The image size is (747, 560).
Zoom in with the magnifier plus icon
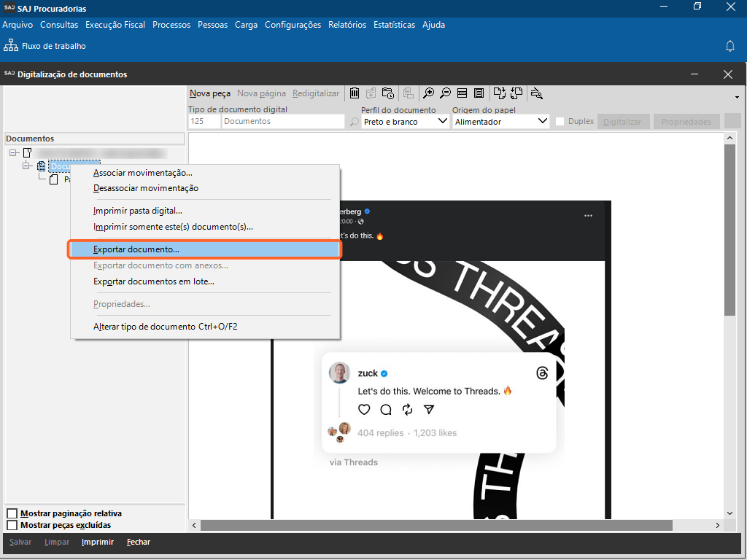(x=429, y=93)
